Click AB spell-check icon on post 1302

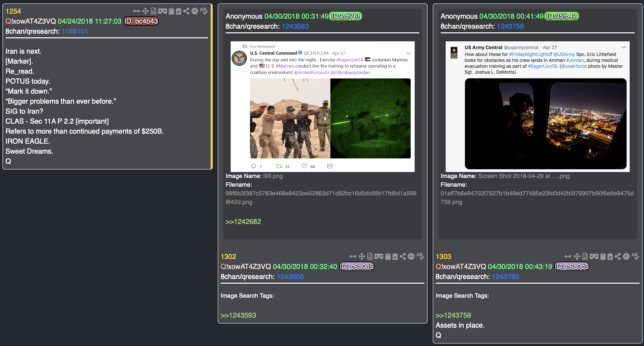click(420, 256)
